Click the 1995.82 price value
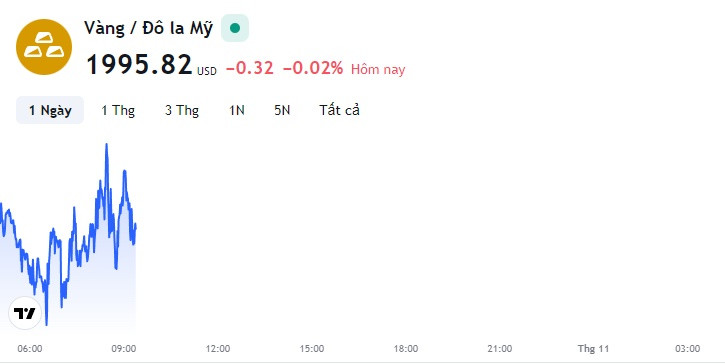Image resolution: width=725 pixels, height=364 pixels. pyautogui.click(x=139, y=64)
